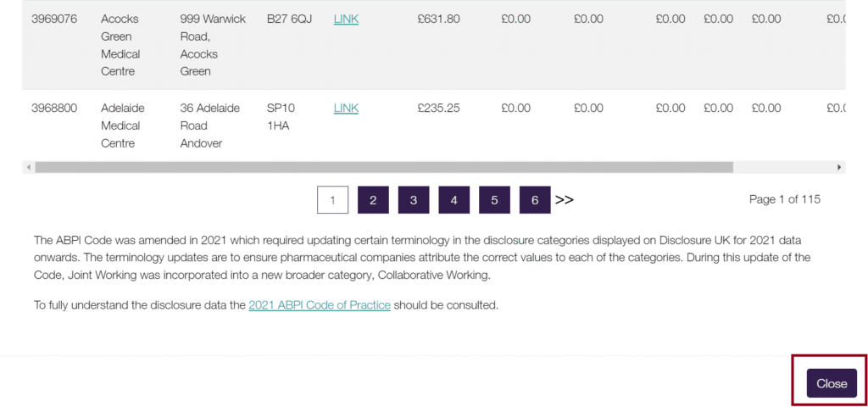Click the horizontal scrollbar left arrow
868x407 pixels.
click(x=28, y=167)
